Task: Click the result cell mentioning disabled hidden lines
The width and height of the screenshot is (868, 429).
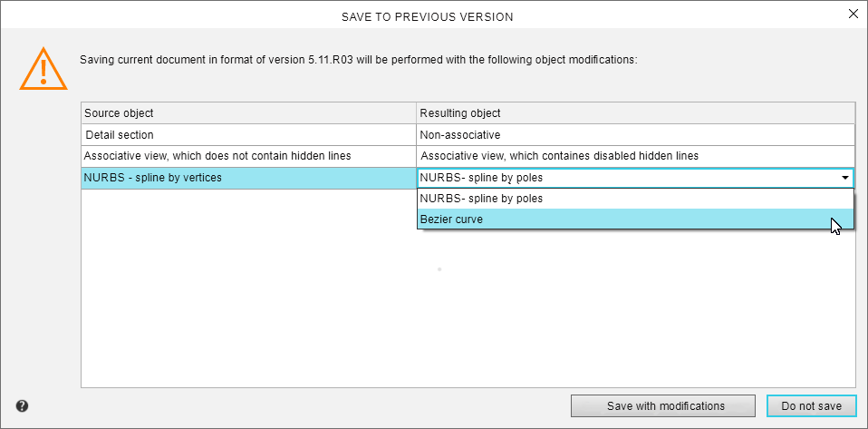Action: tap(634, 156)
